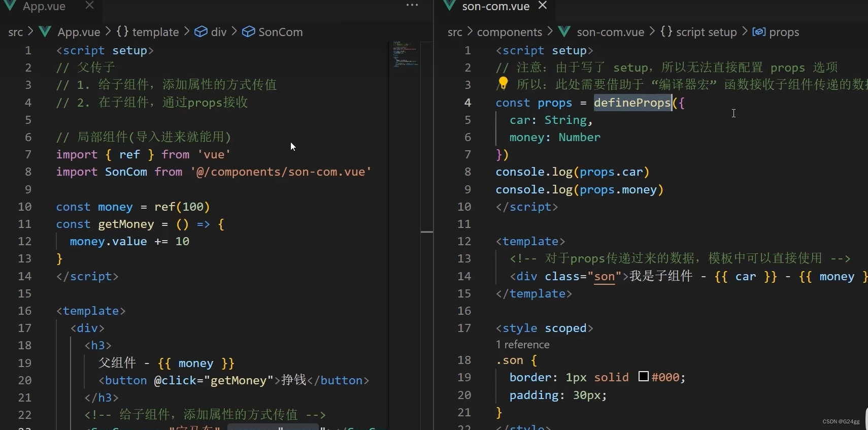This screenshot has width=868, height=430.
Task: Click 'ref(100)' on line 10 of App.vue
Action: click(x=182, y=207)
